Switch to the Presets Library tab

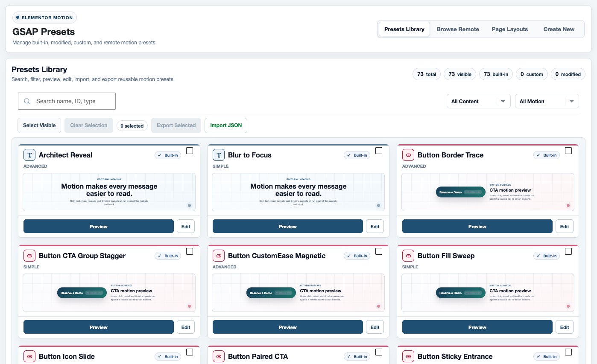[x=404, y=29]
